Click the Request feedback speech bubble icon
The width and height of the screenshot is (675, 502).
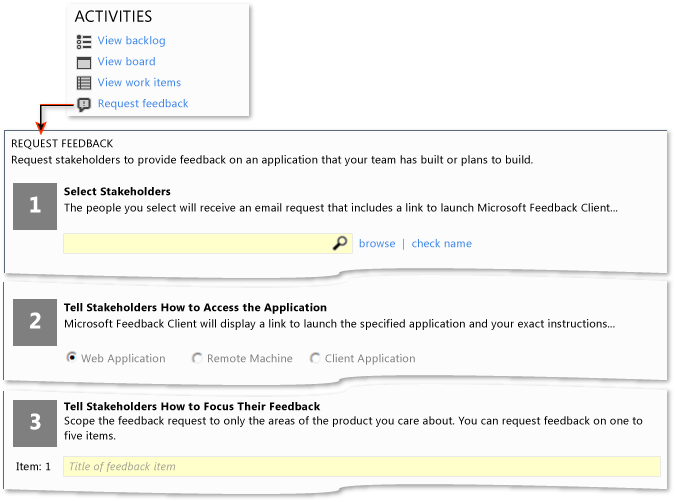coord(84,105)
